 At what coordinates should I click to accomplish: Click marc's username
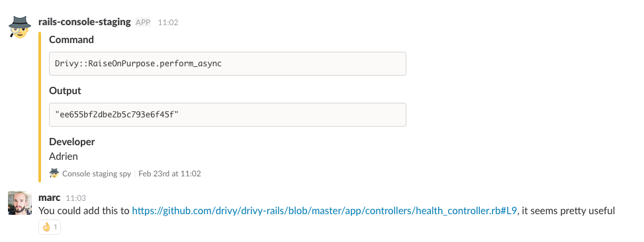coord(49,198)
